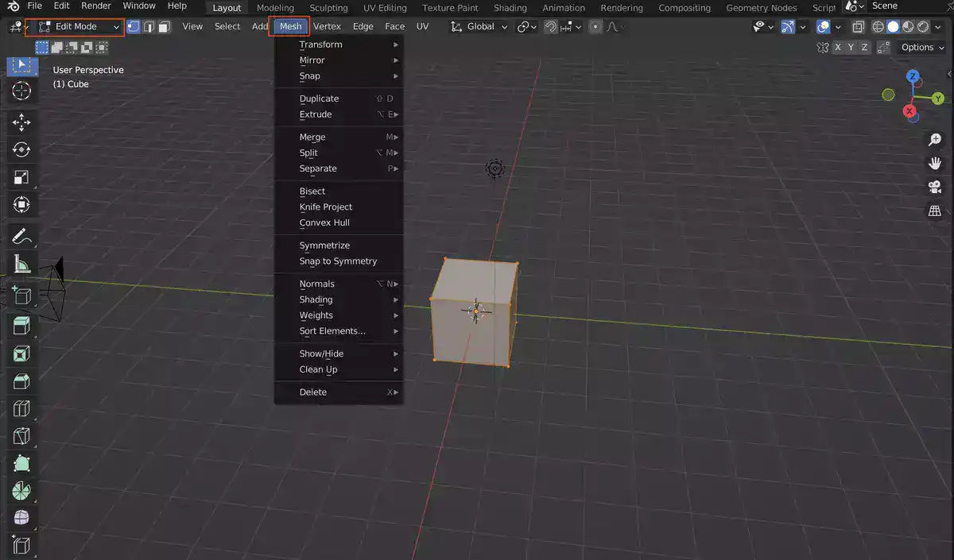954x560 pixels.
Task: Select the Measure tool
Action: coord(22,264)
